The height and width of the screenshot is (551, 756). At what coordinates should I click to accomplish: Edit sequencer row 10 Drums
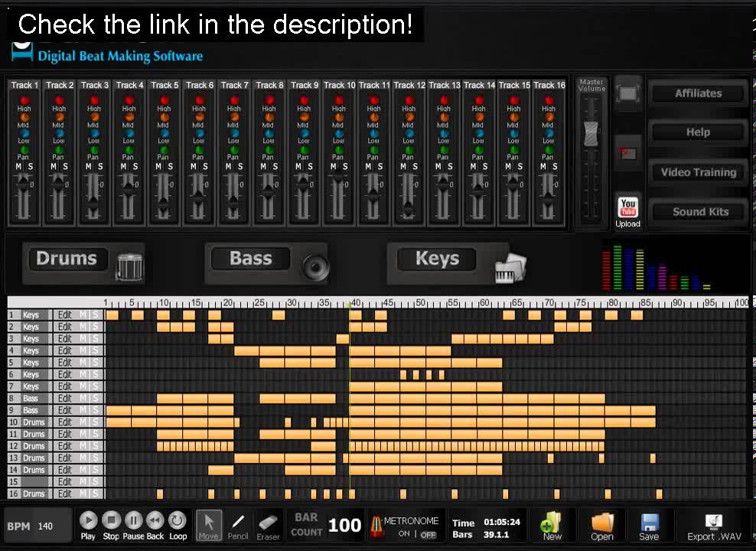pyautogui.click(x=64, y=422)
